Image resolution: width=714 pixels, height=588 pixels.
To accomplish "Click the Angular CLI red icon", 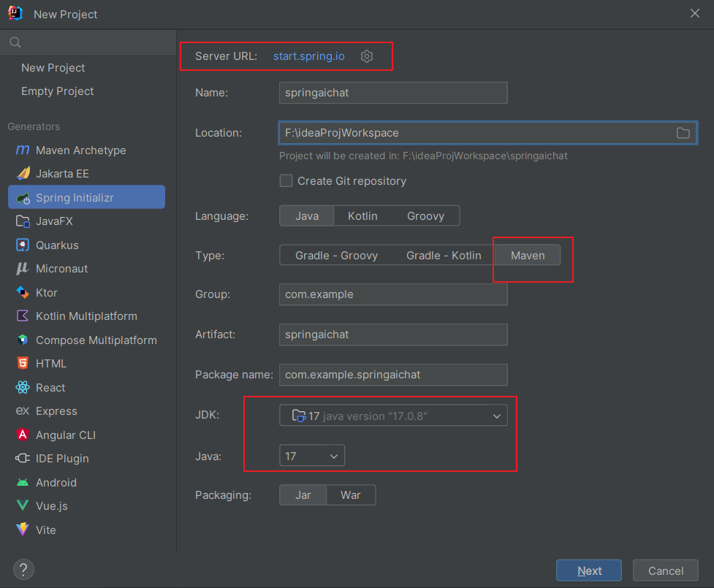I will pyautogui.click(x=23, y=435).
